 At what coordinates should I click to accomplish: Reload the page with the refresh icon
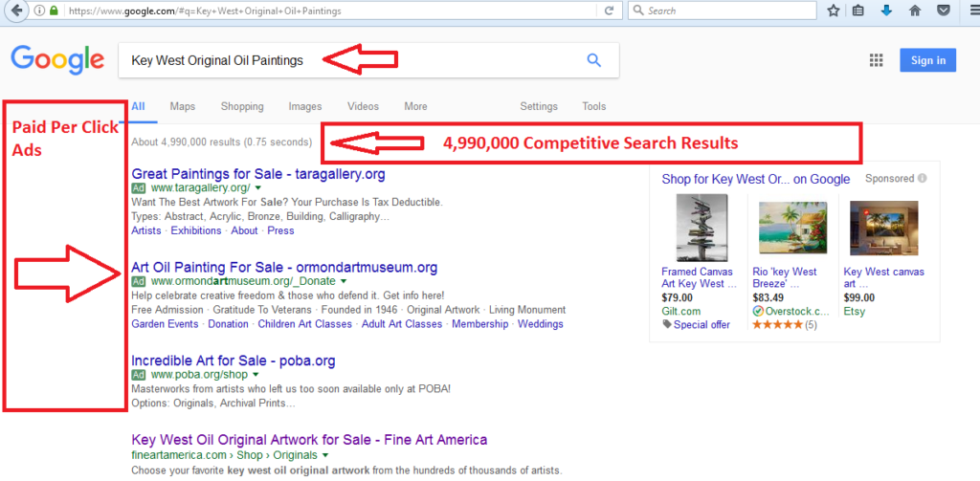(x=609, y=11)
